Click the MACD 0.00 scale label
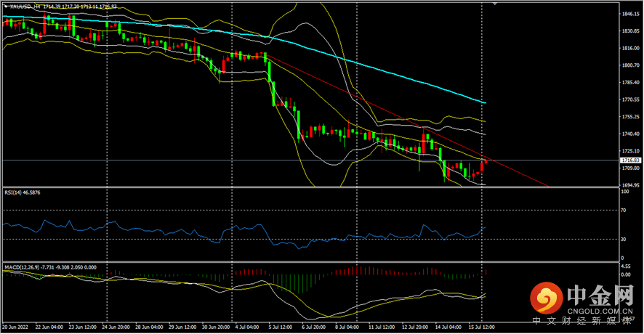 626,274
